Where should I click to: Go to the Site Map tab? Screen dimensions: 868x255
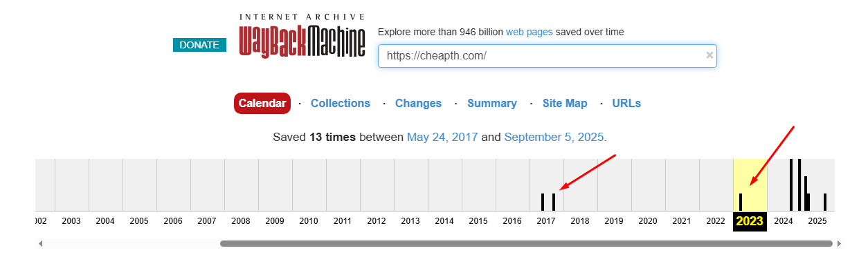(x=565, y=103)
